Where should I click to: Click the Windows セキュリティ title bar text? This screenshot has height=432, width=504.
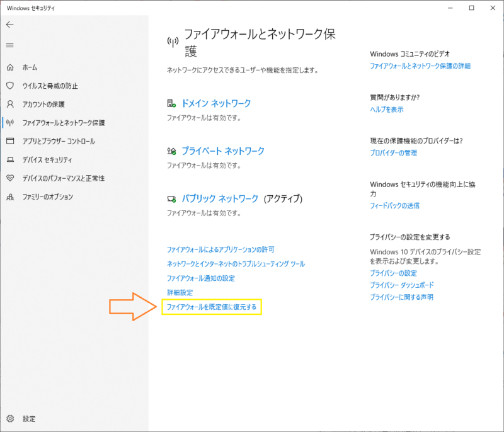tap(31, 8)
